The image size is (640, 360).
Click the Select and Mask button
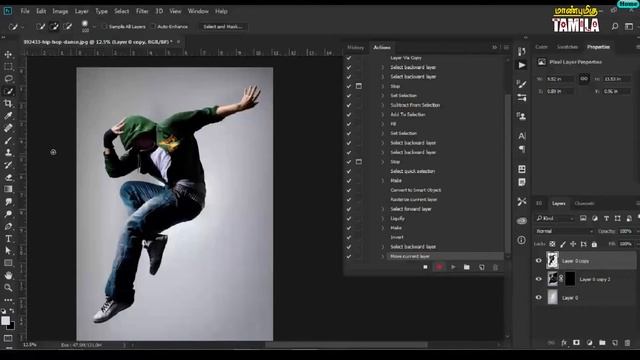[x=222, y=27]
